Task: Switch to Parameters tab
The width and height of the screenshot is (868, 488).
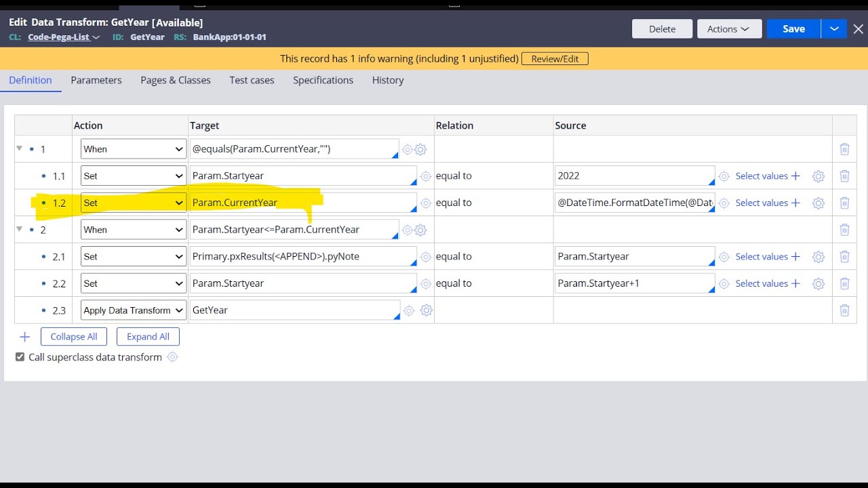Action: pos(96,80)
